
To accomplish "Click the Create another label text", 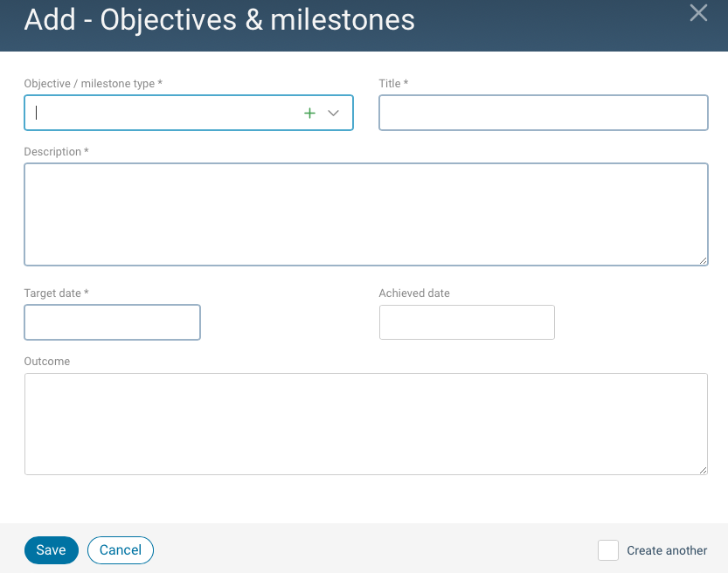I will point(667,550).
